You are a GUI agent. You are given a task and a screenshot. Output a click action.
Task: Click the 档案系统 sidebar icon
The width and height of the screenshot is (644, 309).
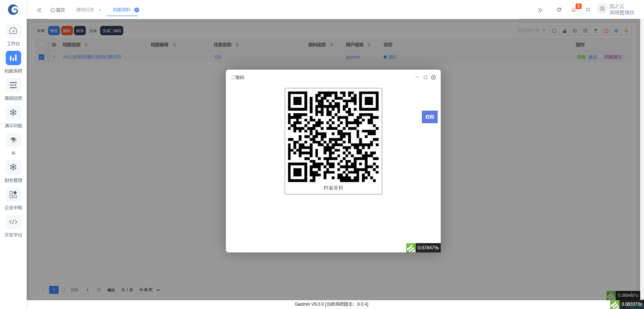pyautogui.click(x=13, y=58)
